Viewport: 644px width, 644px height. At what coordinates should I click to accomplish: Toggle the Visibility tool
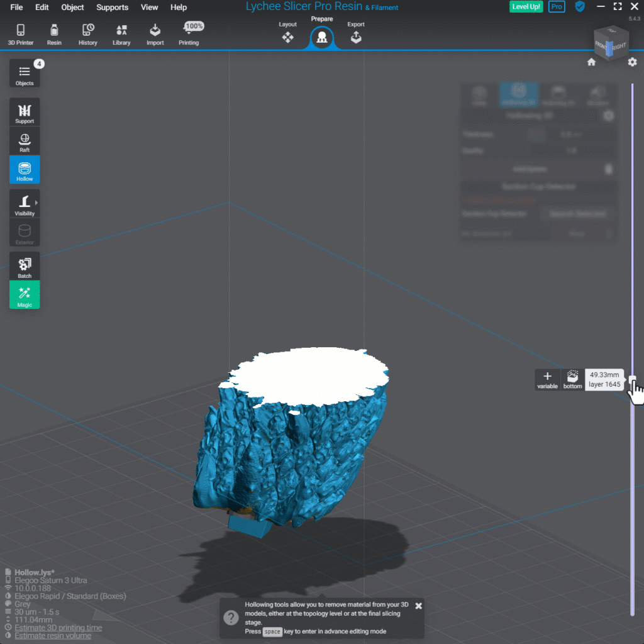click(x=24, y=203)
